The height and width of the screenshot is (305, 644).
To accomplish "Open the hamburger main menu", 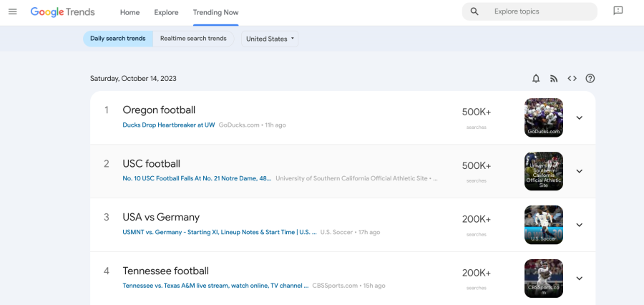I will click(13, 11).
